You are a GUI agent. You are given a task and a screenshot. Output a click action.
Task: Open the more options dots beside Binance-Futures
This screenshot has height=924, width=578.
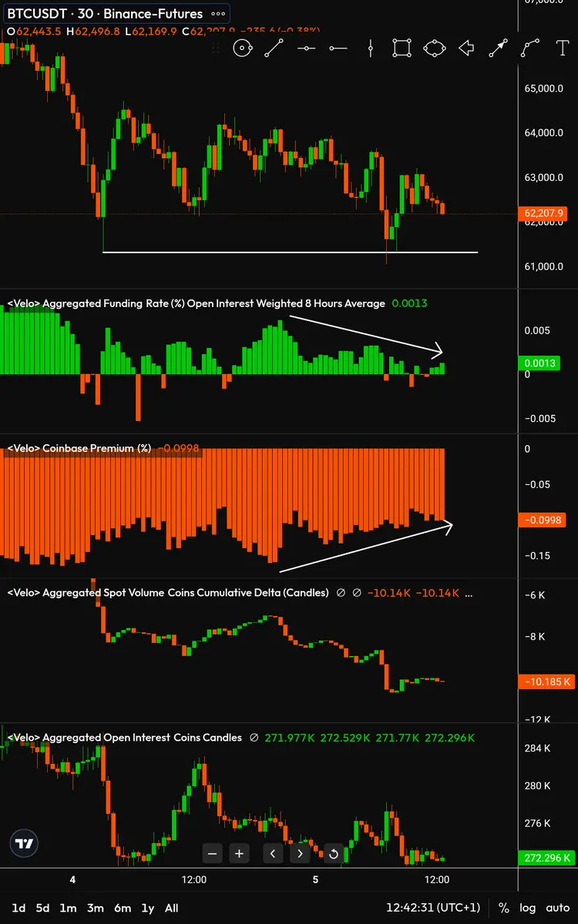point(219,14)
